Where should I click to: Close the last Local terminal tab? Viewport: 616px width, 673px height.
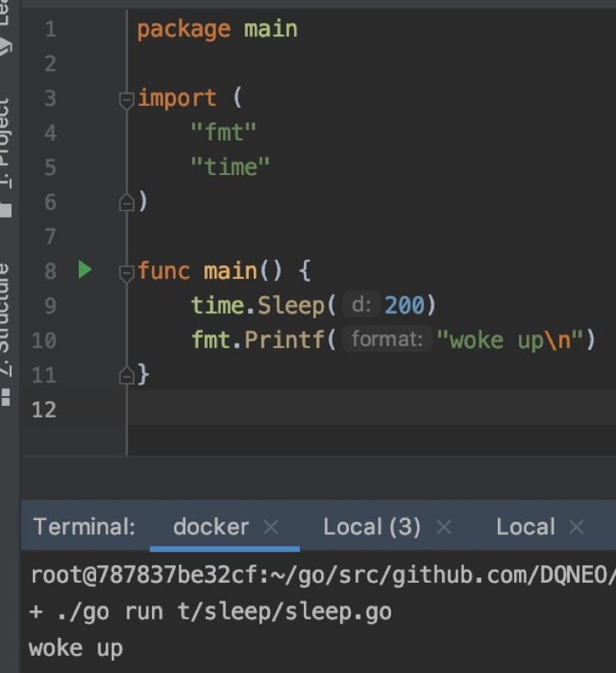click(x=577, y=528)
